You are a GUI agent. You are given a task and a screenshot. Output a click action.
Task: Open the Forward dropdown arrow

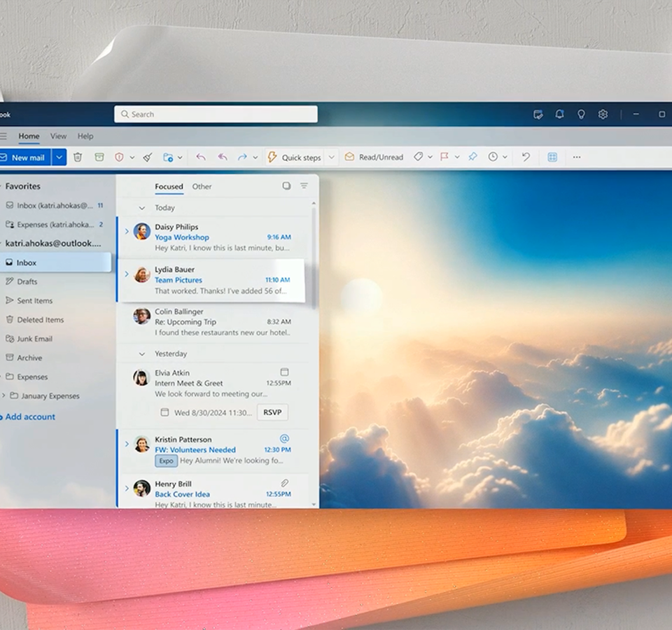[255, 157]
